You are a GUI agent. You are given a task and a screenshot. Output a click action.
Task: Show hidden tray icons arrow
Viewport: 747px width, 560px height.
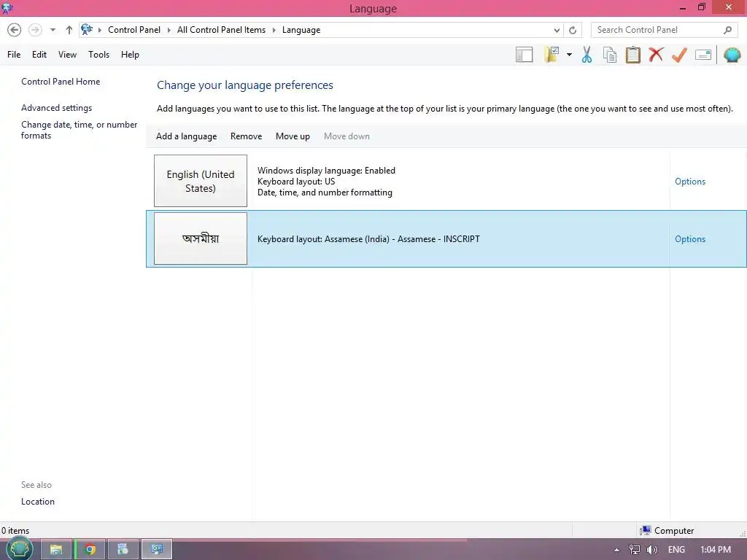(616, 550)
